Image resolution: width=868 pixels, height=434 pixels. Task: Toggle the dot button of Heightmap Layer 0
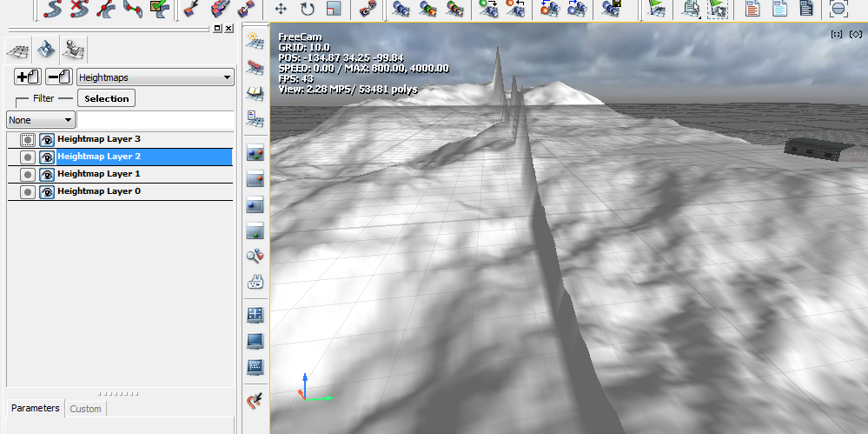27,192
